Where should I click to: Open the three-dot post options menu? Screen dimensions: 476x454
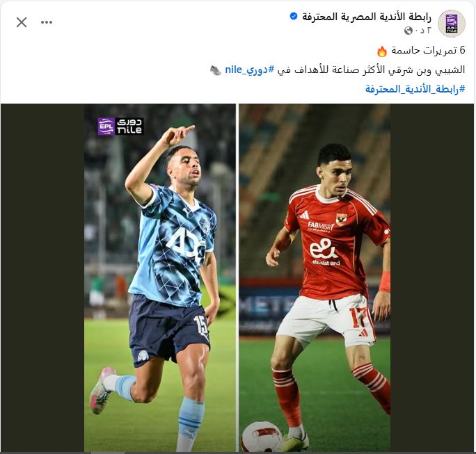(x=47, y=22)
